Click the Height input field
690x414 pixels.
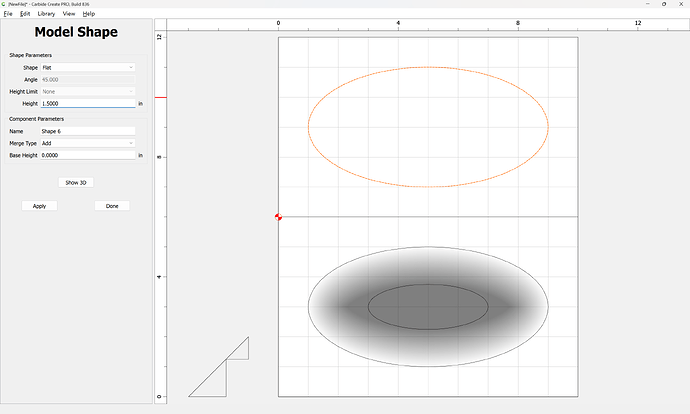coord(87,103)
